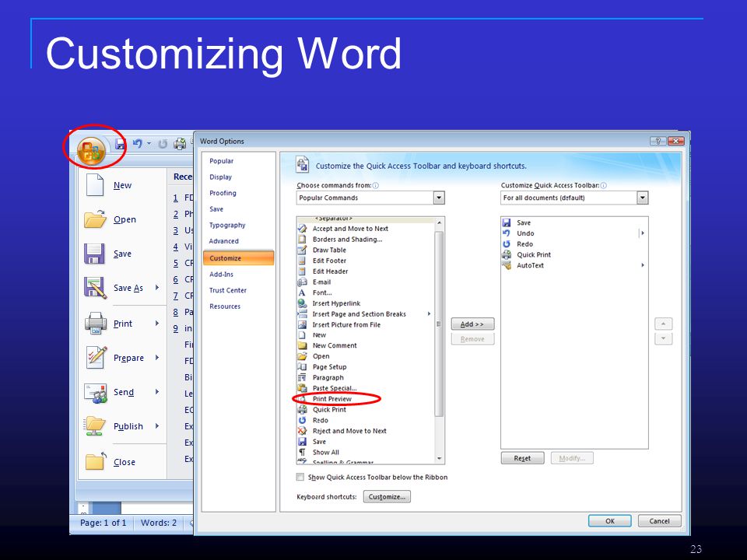Click the Redo icon in title bar toolbar

click(x=163, y=143)
